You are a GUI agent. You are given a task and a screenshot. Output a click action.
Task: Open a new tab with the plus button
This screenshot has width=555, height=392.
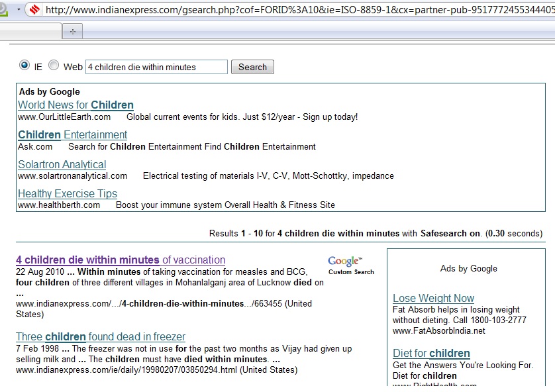(73, 32)
